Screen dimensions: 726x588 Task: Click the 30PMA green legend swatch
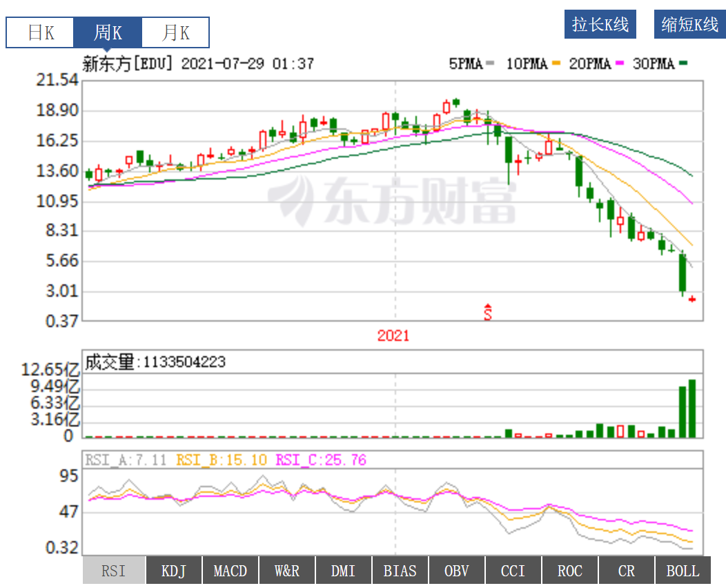click(x=685, y=64)
